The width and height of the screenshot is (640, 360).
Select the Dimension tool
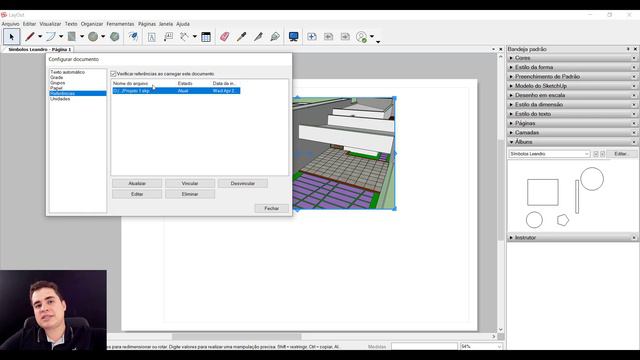[184, 37]
